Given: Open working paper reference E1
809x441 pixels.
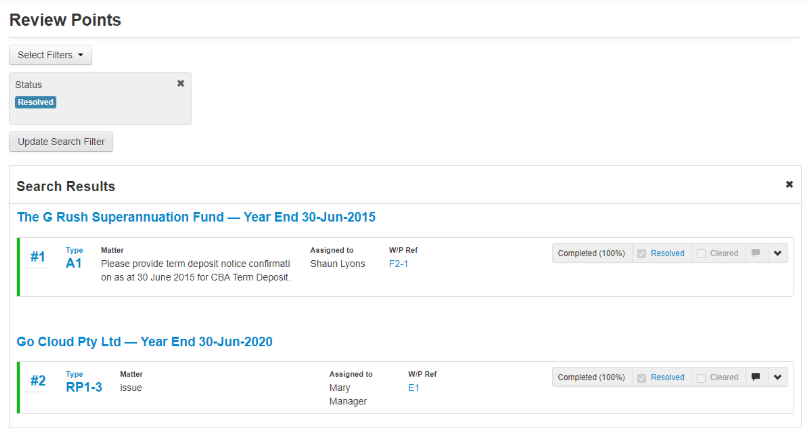Looking at the screenshot, I should (x=414, y=387).
